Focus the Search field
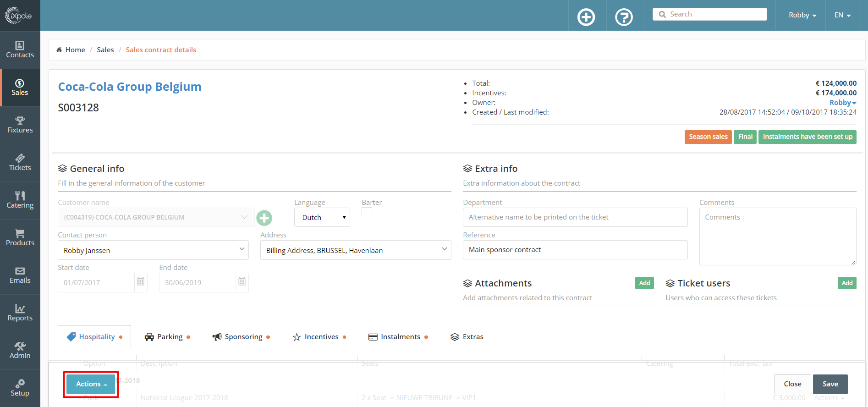 (x=710, y=14)
